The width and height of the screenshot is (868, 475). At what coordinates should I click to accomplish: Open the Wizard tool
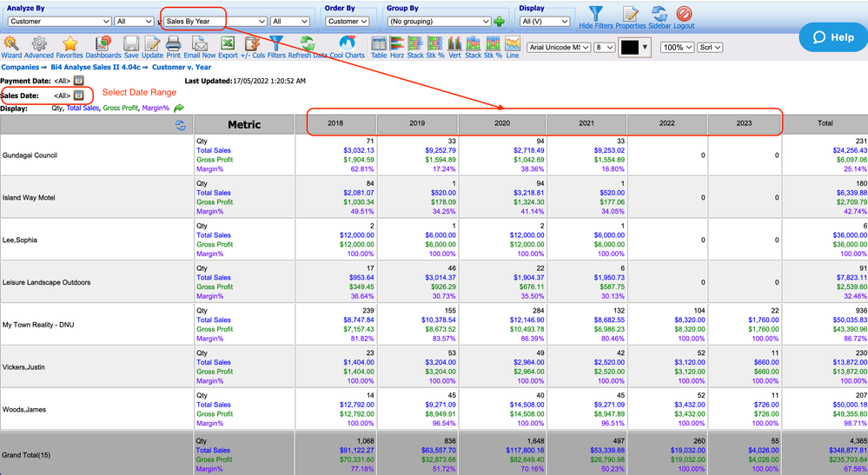[x=11, y=46]
